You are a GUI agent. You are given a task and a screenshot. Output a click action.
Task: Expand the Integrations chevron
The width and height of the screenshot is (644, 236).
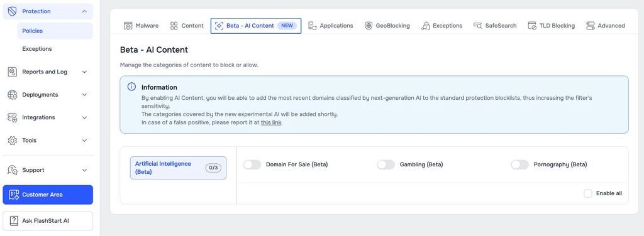[x=85, y=117]
